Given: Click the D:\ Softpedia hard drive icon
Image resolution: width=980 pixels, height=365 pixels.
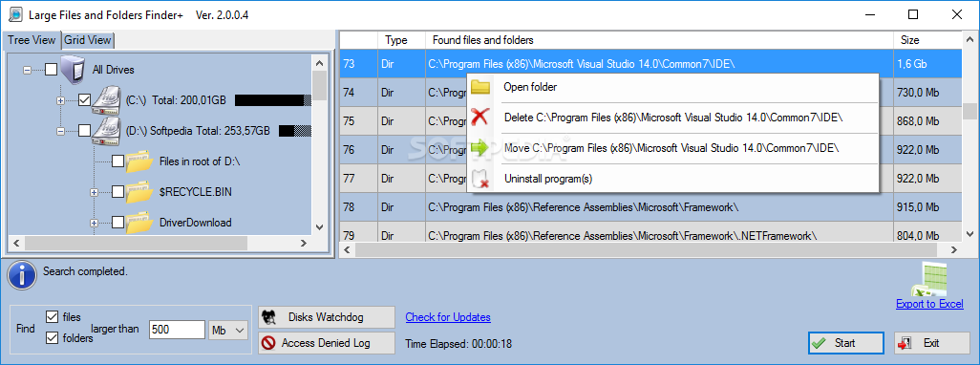Looking at the screenshot, I should (106, 131).
